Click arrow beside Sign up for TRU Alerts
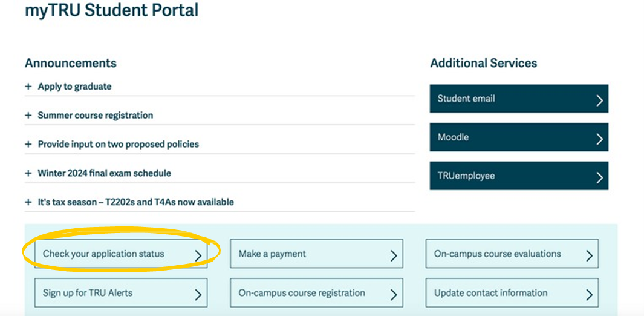This screenshot has width=644, height=316. (198, 295)
